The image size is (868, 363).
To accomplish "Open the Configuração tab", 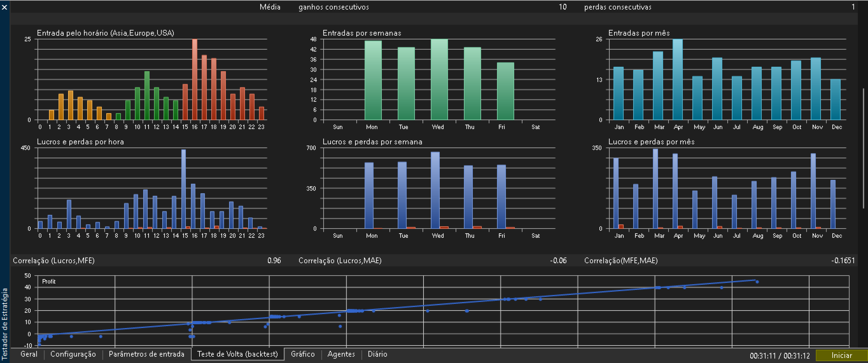I will tap(73, 354).
